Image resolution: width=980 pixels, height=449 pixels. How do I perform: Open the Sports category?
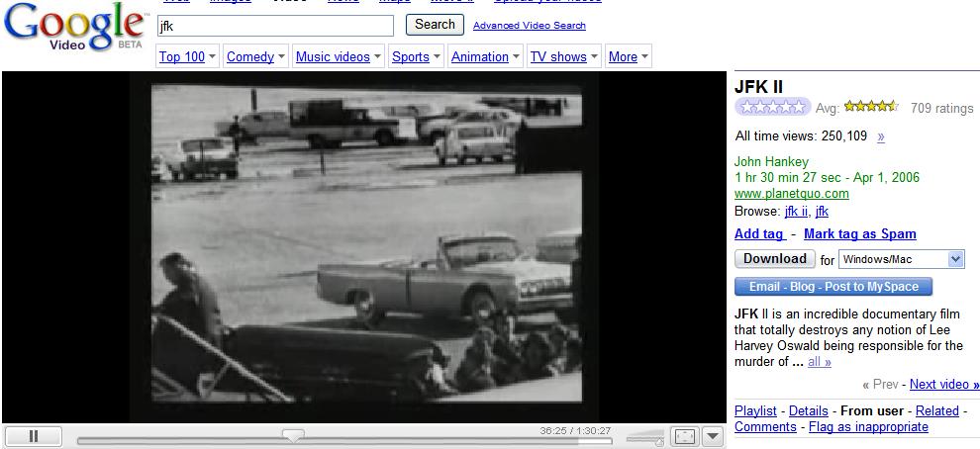(x=411, y=56)
